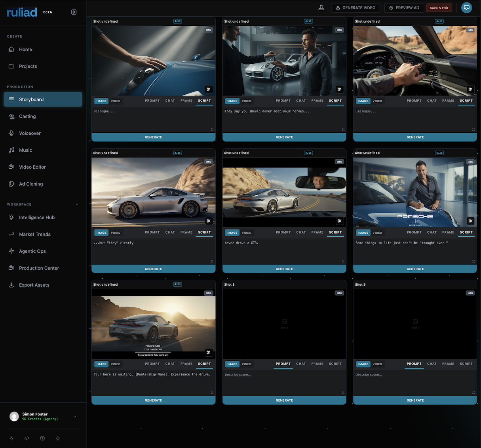Open the lab flask icon in top bar
This screenshot has width=481, height=448.
tap(321, 8)
